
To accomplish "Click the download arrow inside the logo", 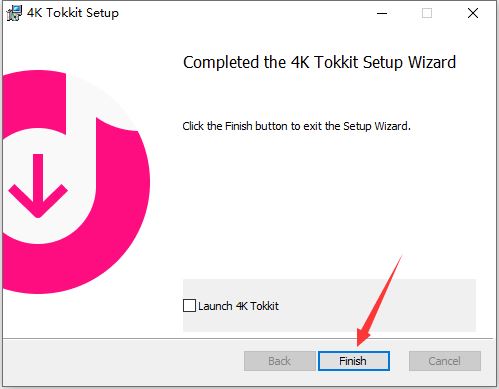I will (38, 186).
